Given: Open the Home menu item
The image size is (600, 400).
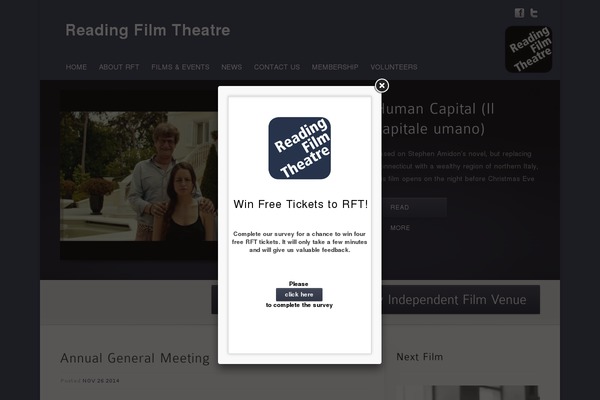Looking at the screenshot, I should (x=76, y=67).
